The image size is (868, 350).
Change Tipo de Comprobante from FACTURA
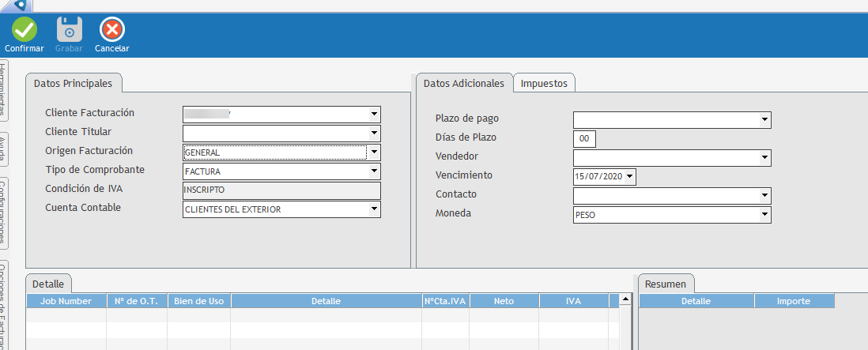click(x=374, y=171)
